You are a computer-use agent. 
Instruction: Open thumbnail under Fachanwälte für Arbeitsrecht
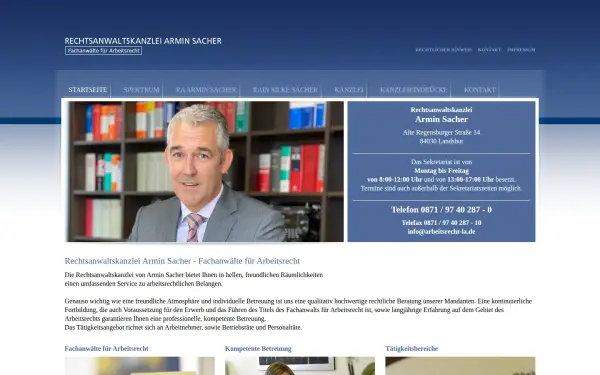[x=140, y=366]
